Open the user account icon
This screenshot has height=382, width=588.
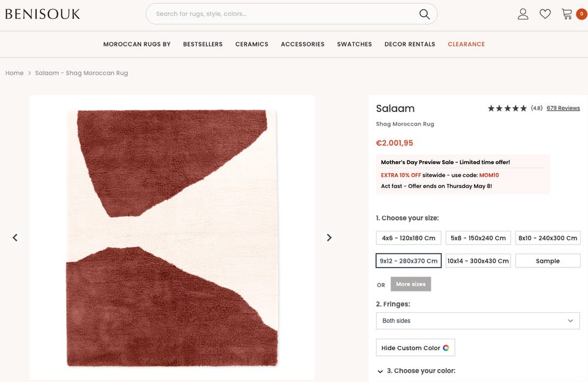click(522, 14)
